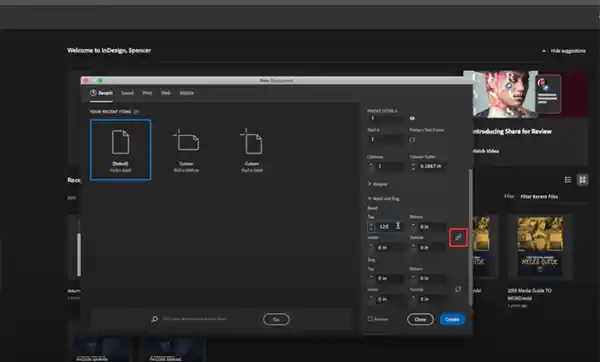The image size is (600, 362).
Task: Switch background file view to list
Action: pyautogui.click(x=568, y=179)
